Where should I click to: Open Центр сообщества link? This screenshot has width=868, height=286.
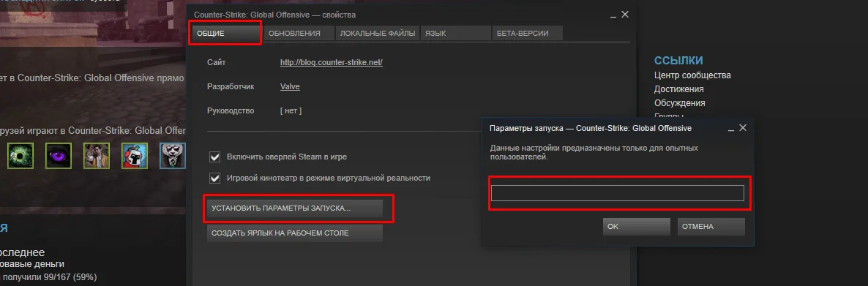tap(692, 75)
